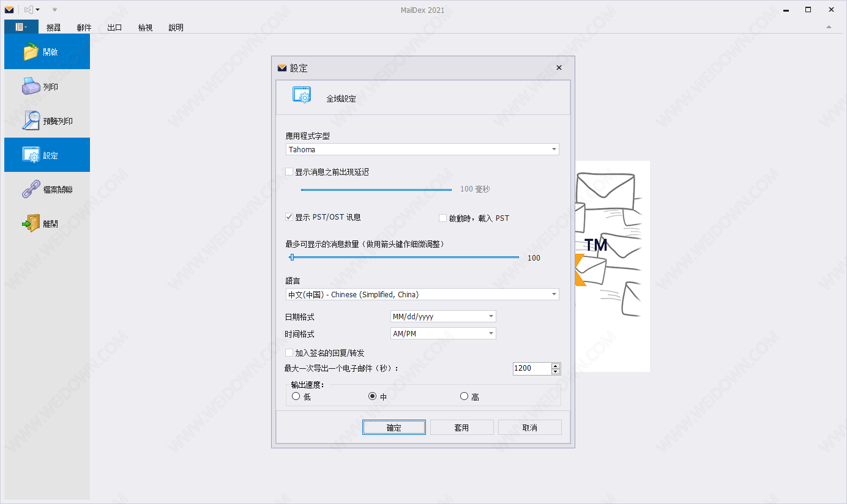Select the 中 output speed radio button

tap(372, 396)
